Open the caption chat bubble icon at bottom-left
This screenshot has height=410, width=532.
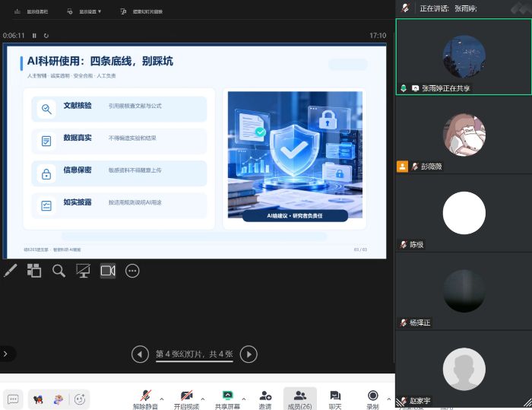[x=13, y=399]
